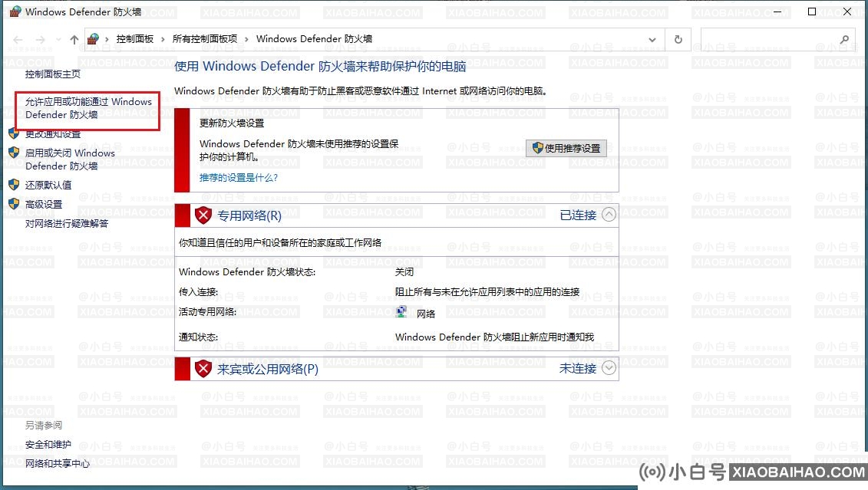Select 来宾或公用网络(P) heading
Screen dimensions: 868x490
click(x=267, y=369)
